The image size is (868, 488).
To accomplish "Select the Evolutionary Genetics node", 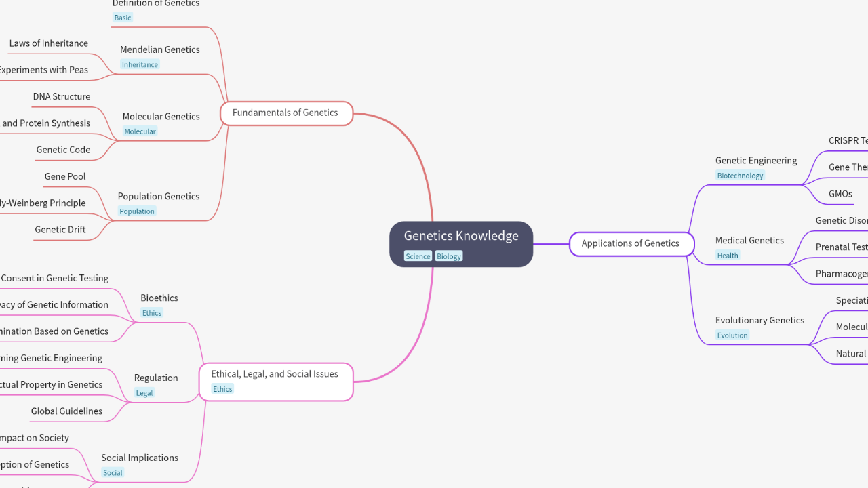I will pyautogui.click(x=759, y=321).
